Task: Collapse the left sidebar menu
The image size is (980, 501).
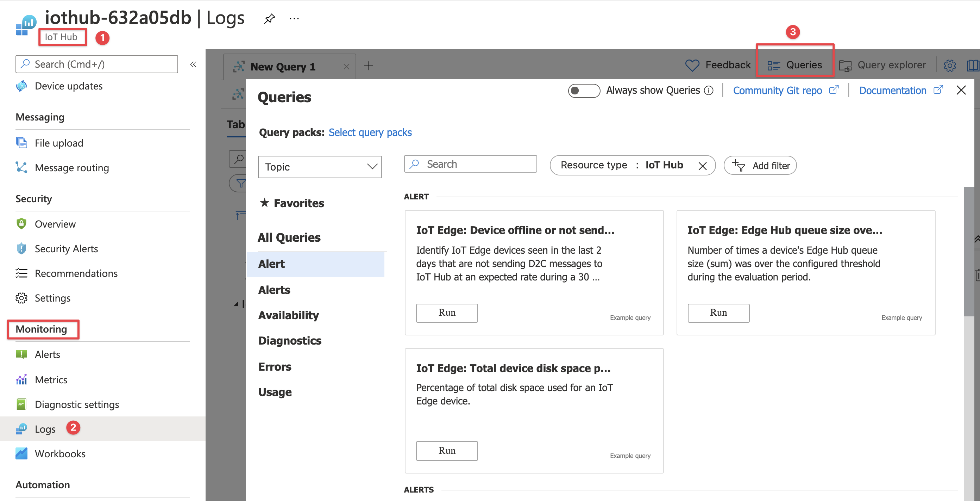Action: (x=193, y=64)
